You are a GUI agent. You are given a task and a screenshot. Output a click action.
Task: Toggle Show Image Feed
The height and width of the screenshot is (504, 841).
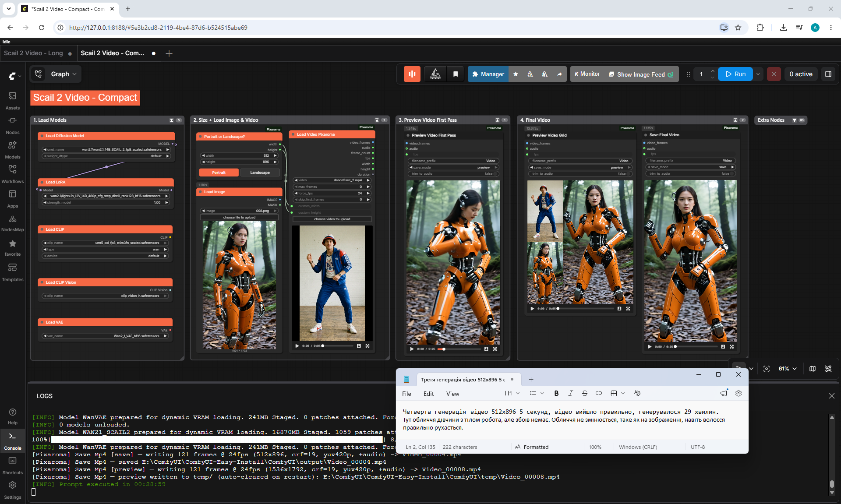[x=641, y=74]
